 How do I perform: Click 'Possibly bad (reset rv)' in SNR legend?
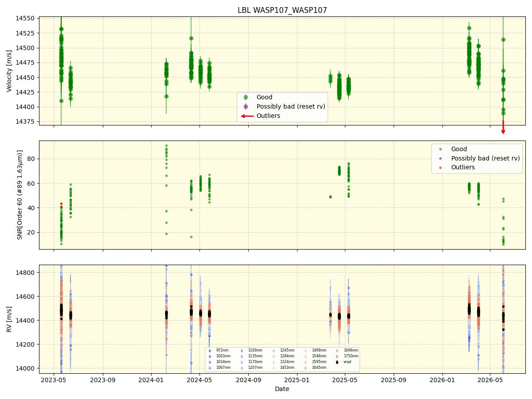coord(485,158)
